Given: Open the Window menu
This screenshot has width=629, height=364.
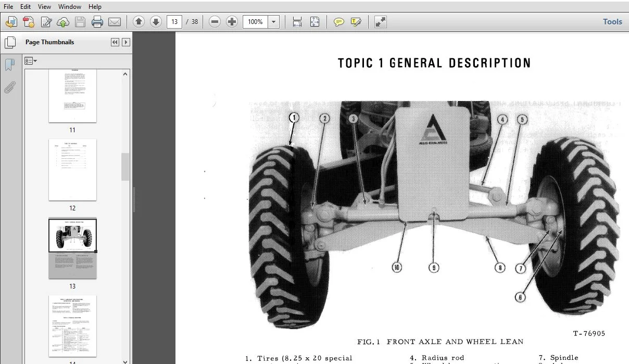Looking at the screenshot, I should 70,7.
